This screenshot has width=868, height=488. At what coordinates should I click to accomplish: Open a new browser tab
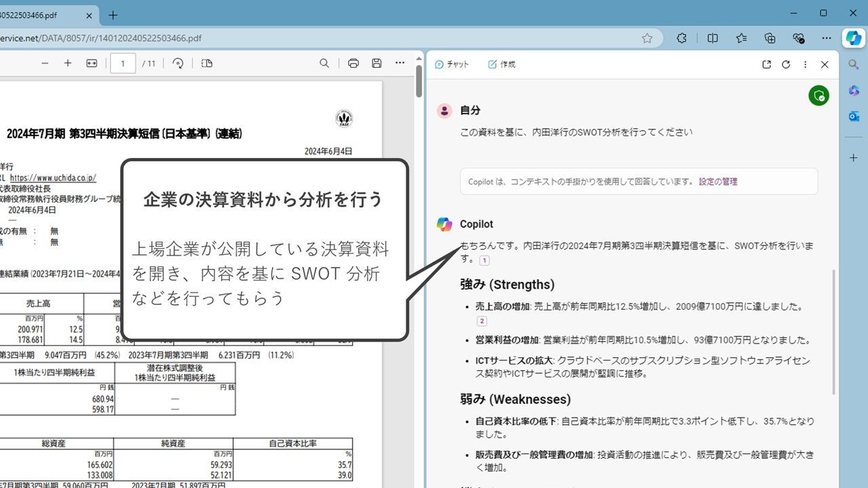pyautogui.click(x=113, y=14)
